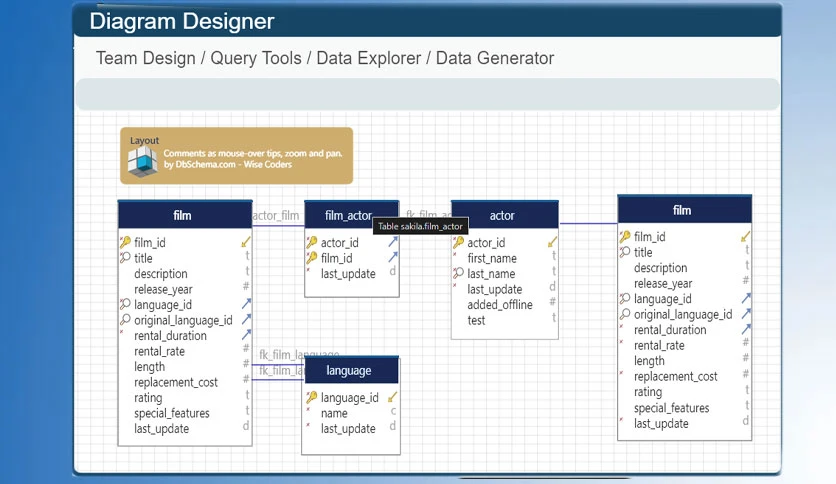
Task: Click index icon beside original_language_id in right film table
Action: [x=625, y=314]
